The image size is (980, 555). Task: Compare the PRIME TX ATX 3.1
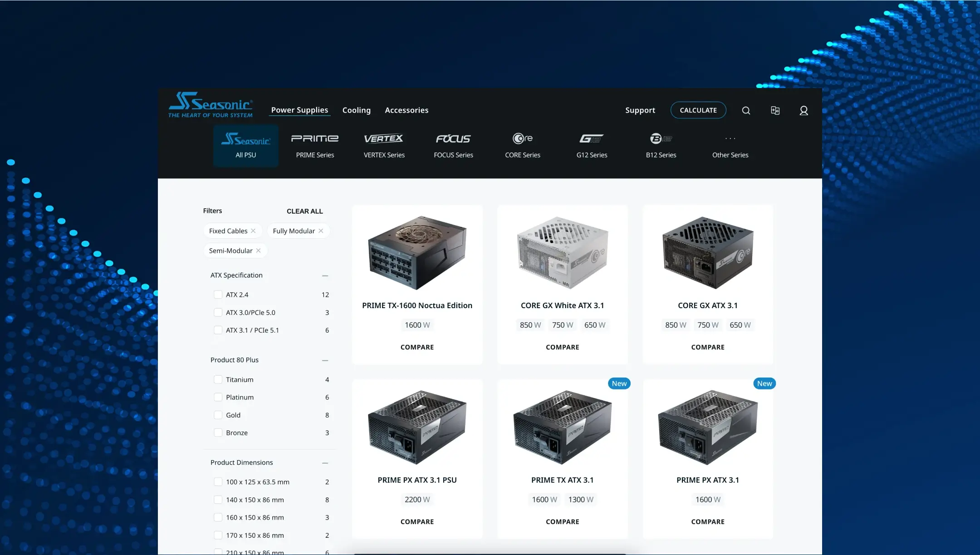pos(562,522)
